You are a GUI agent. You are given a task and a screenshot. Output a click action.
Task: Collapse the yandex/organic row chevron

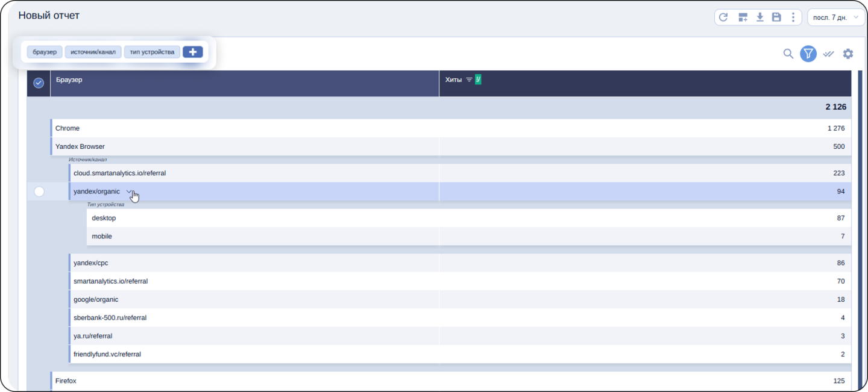tap(128, 191)
